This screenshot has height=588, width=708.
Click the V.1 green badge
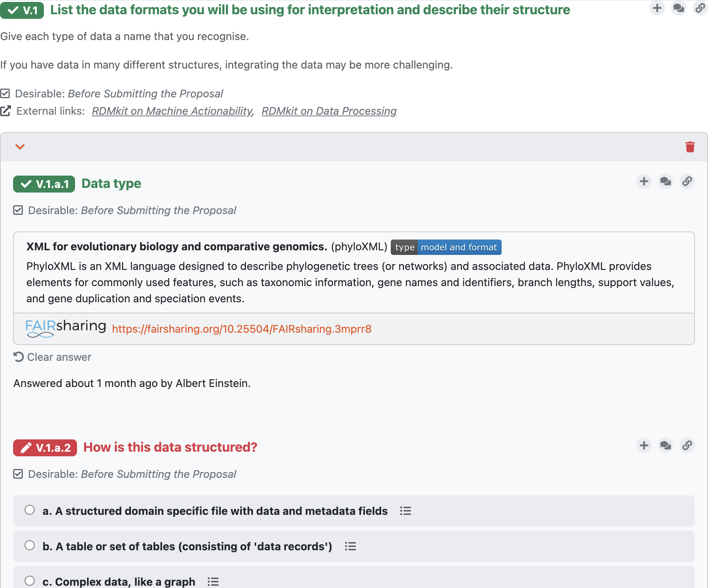pyautogui.click(x=22, y=10)
